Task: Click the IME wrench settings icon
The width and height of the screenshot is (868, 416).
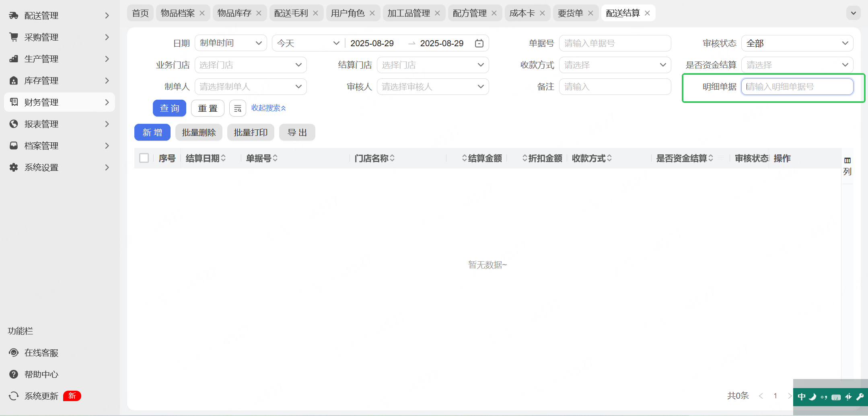Action: click(860, 397)
